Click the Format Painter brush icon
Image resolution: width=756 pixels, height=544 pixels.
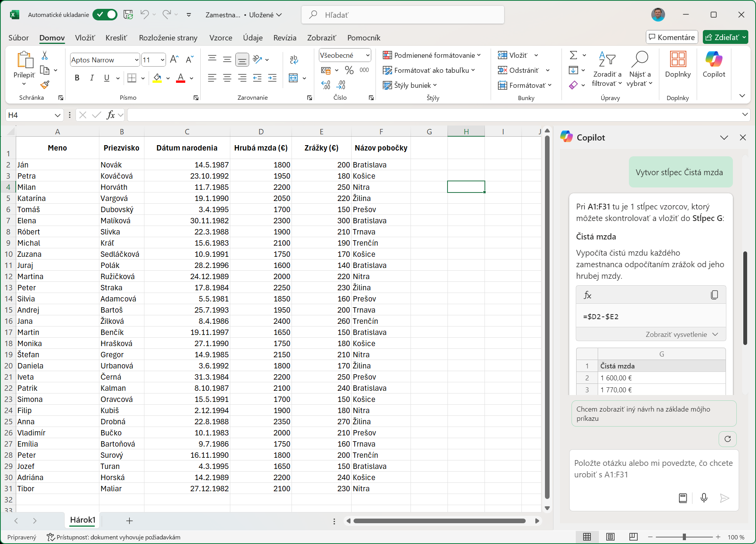(x=45, y=85)
